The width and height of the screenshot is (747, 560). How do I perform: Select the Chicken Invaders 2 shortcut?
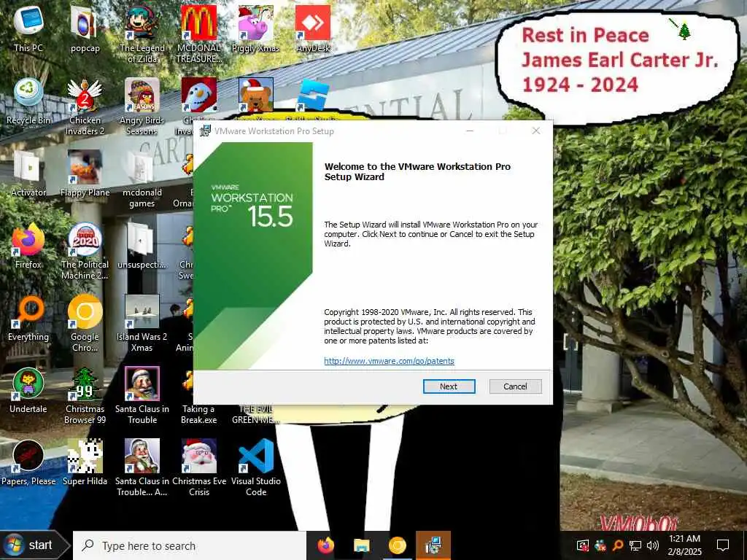click(x=85, y=106)
